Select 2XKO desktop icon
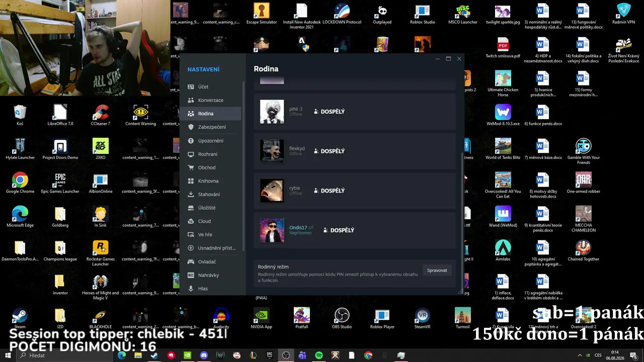 click(x=101, y=149)
